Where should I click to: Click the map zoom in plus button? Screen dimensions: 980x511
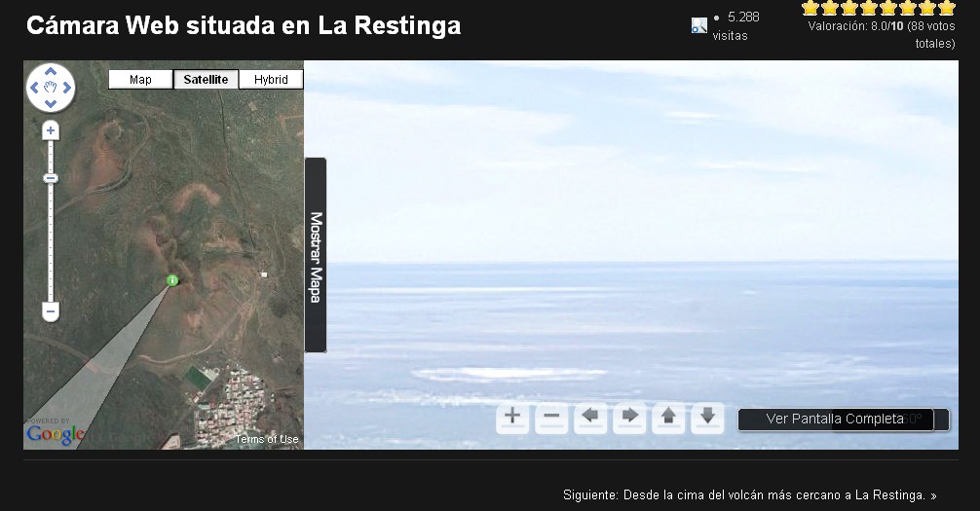[51, 130]
